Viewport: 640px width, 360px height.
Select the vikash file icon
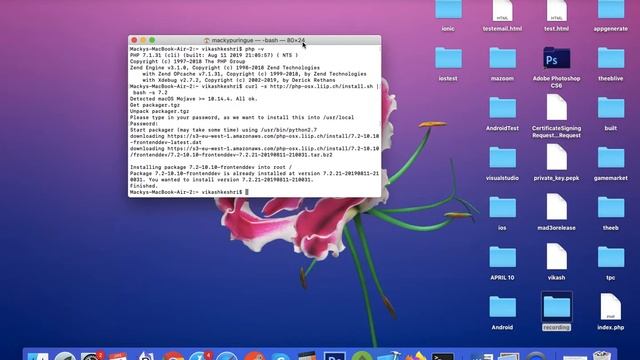556,257
